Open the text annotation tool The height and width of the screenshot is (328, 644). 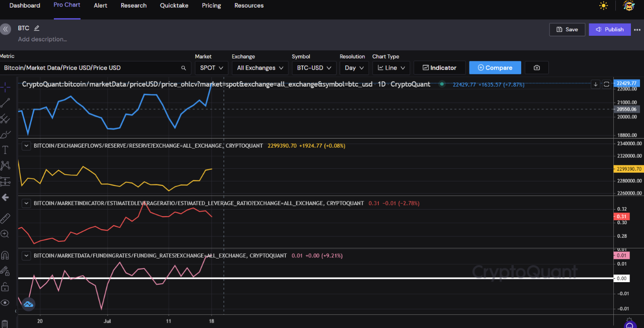(6, 151)
